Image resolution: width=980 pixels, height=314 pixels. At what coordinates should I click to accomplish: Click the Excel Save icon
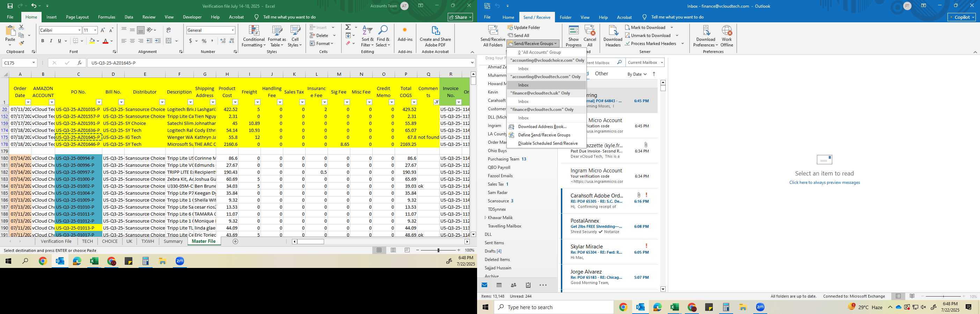[x=10, y=6]
